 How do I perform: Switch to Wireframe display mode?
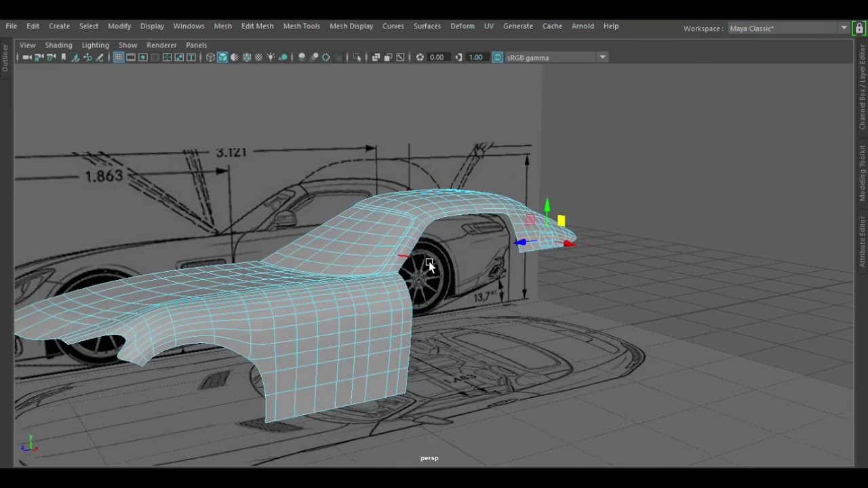coord(210,58)
